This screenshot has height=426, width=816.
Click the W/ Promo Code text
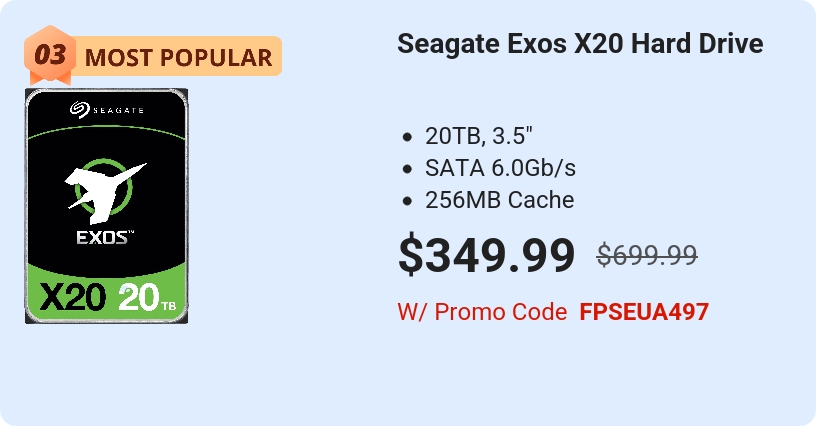(x=482, y=311)
